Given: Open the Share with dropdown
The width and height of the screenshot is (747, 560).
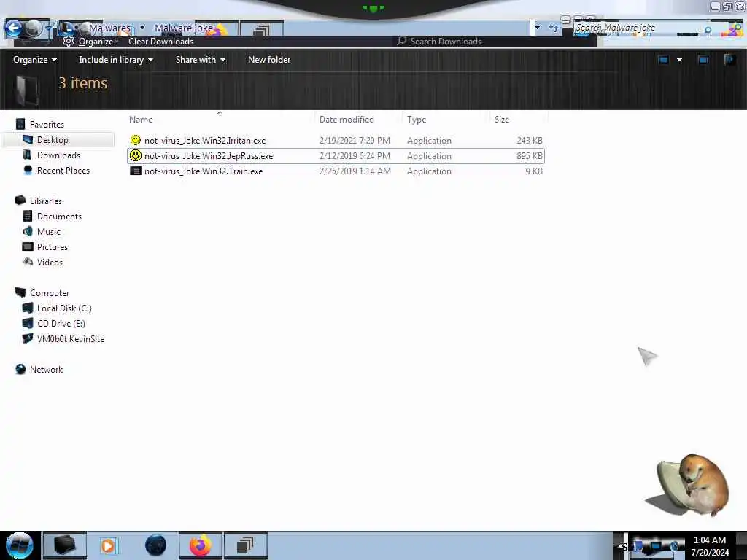Looking at the screenshot, I should point(200,60).
